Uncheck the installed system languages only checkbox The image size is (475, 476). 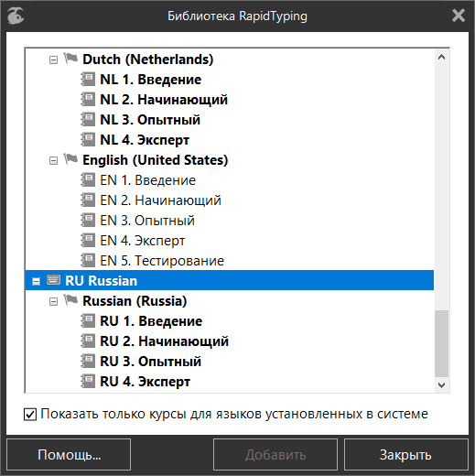(x=30, y=415)
